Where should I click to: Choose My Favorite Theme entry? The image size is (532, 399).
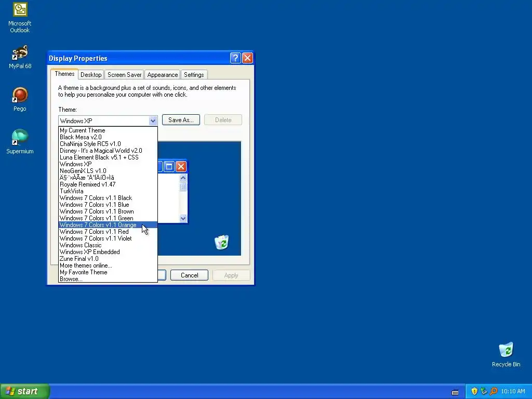[x=108, y=272]
